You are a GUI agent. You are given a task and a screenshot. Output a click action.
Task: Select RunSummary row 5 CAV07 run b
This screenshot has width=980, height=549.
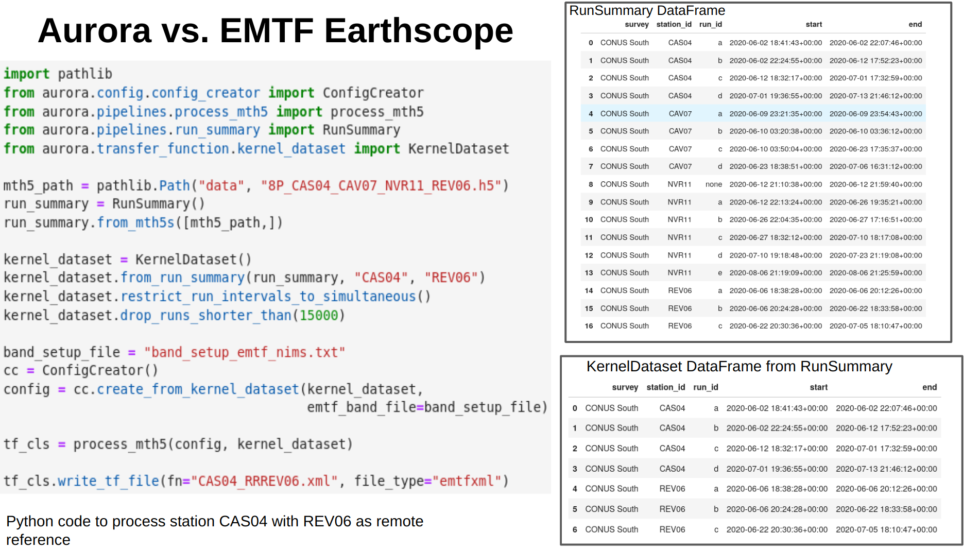[x=753, y=131]
